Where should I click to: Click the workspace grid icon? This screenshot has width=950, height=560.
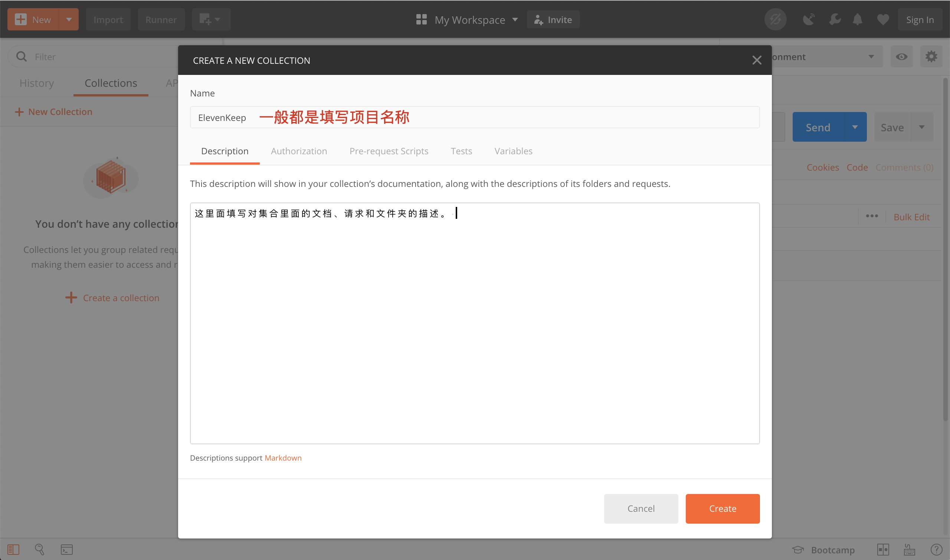tap(422, 19)
